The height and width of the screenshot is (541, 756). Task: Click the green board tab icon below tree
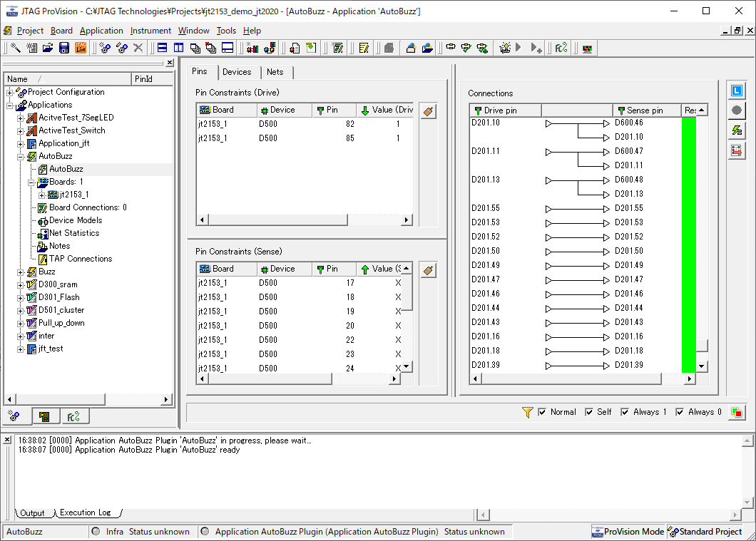point(45,416)
